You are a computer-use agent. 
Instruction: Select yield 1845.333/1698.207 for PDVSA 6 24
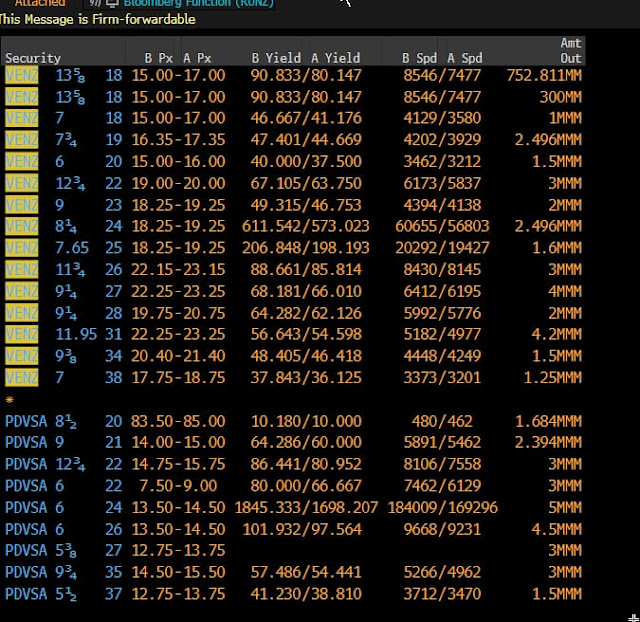coord(306,508)
